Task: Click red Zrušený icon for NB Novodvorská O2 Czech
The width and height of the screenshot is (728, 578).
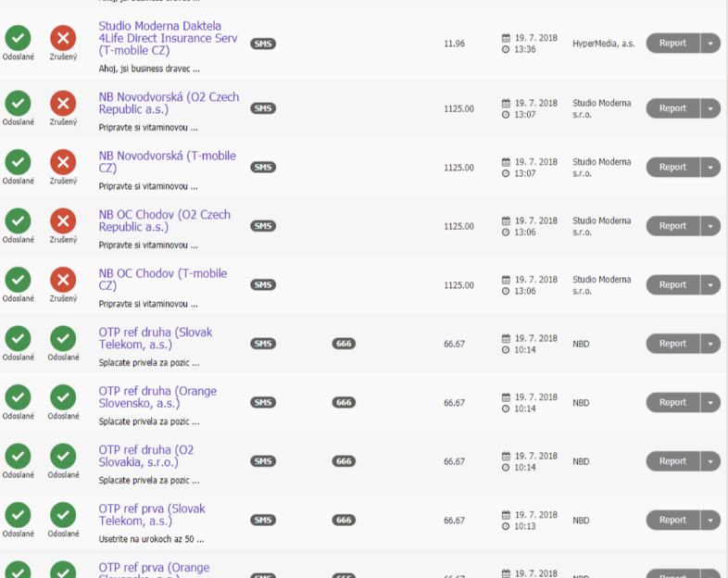Action: tap(63, 103)
